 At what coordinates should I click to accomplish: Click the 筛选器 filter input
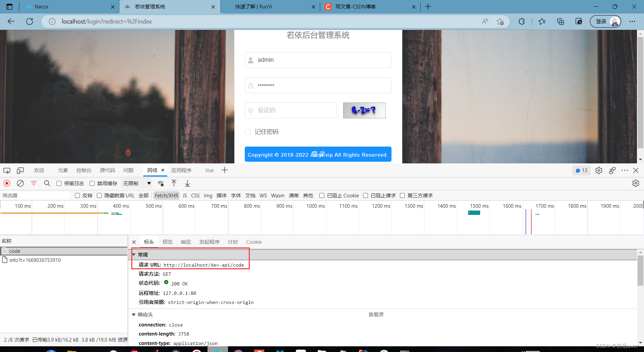(x=35, y=195)
